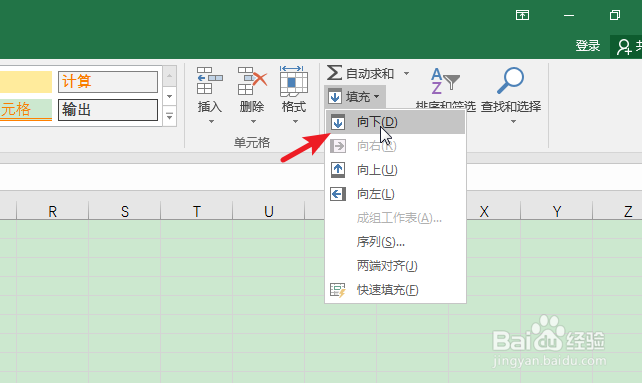Select column S header
The image size is (642, 383).
point(124,211)
